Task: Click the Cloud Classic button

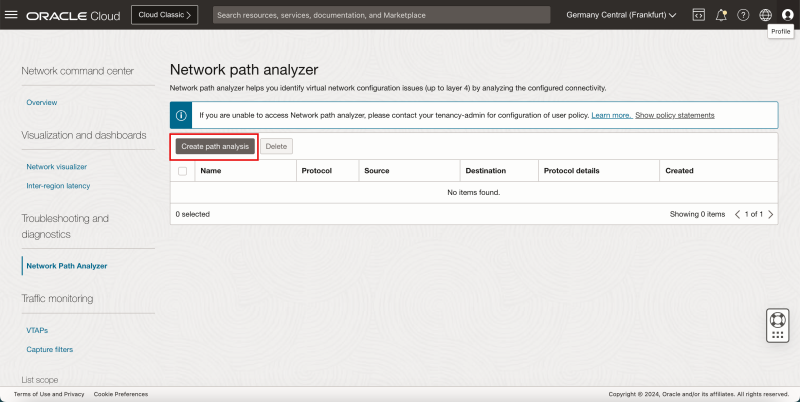Action: 164,15
